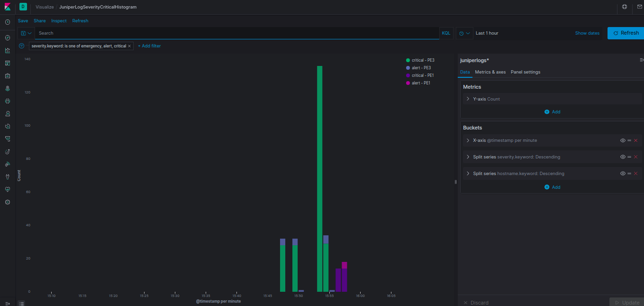Click the Kibana logo icon
Screen dimensions: 644x306
(8, 7)
